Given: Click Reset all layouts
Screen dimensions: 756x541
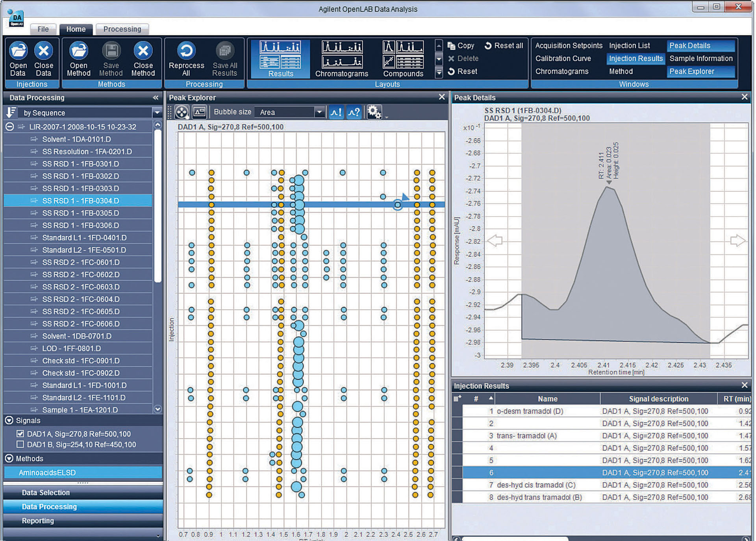Looking at the screenshot, I should tap(504, 46).
